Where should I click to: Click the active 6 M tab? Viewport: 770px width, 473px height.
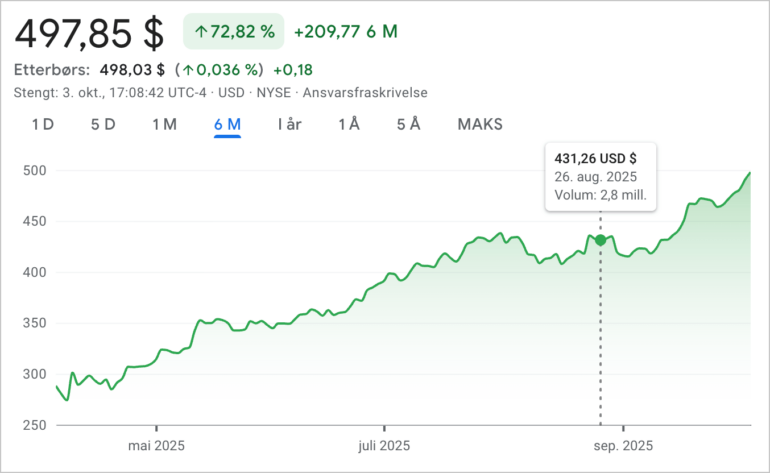[x=227, y=125]
